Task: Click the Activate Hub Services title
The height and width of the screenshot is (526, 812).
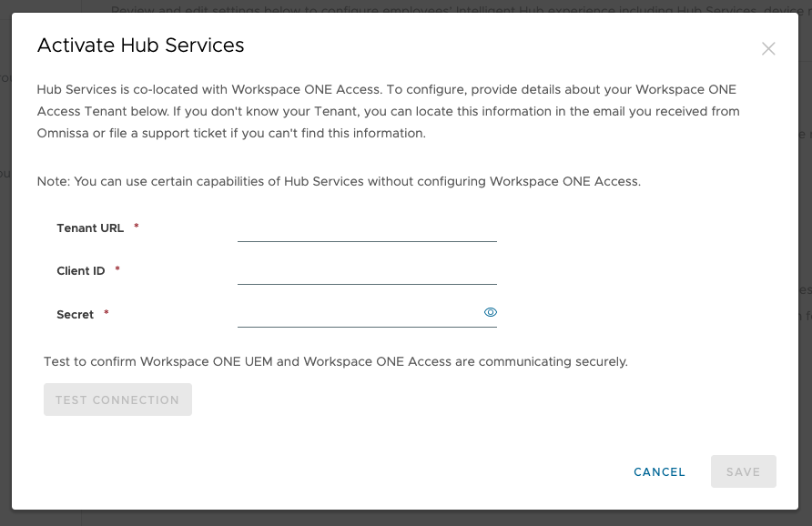Action: coord(140,46)
